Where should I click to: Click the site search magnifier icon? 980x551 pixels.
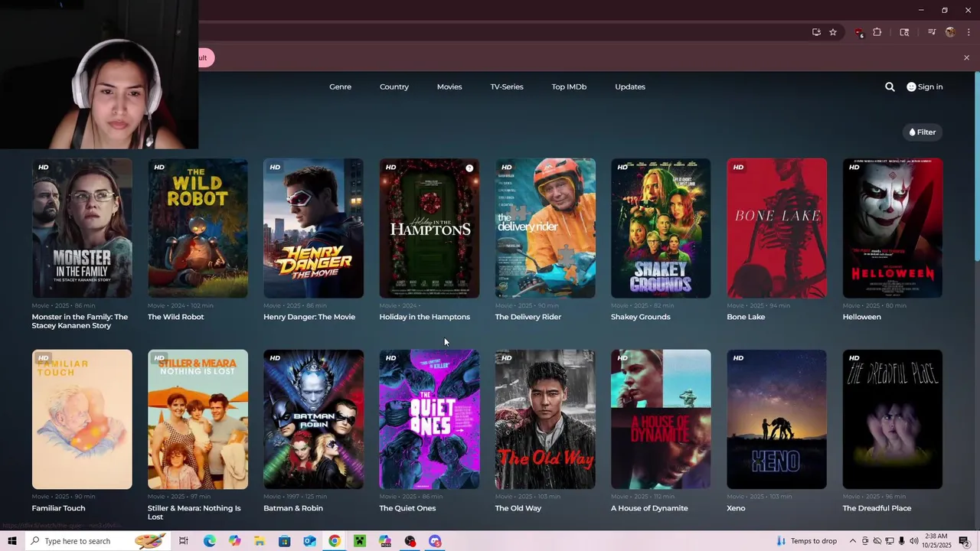click(x=890, y=86)
